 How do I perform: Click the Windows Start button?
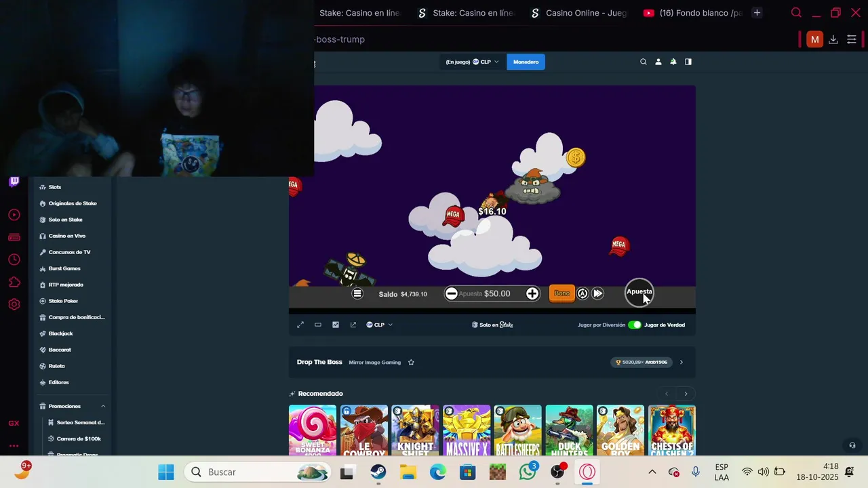tap(166, 472)
